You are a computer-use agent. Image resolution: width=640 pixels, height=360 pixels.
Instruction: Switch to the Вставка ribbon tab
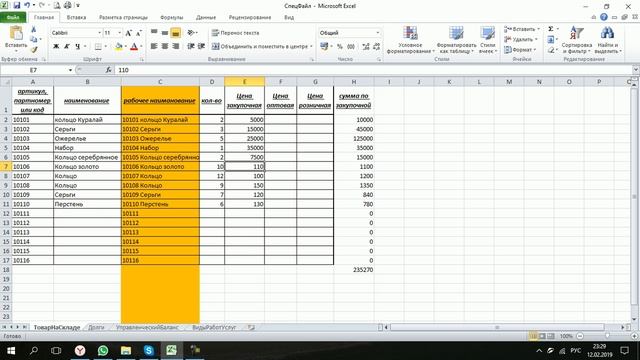click(x=76, y=17)
